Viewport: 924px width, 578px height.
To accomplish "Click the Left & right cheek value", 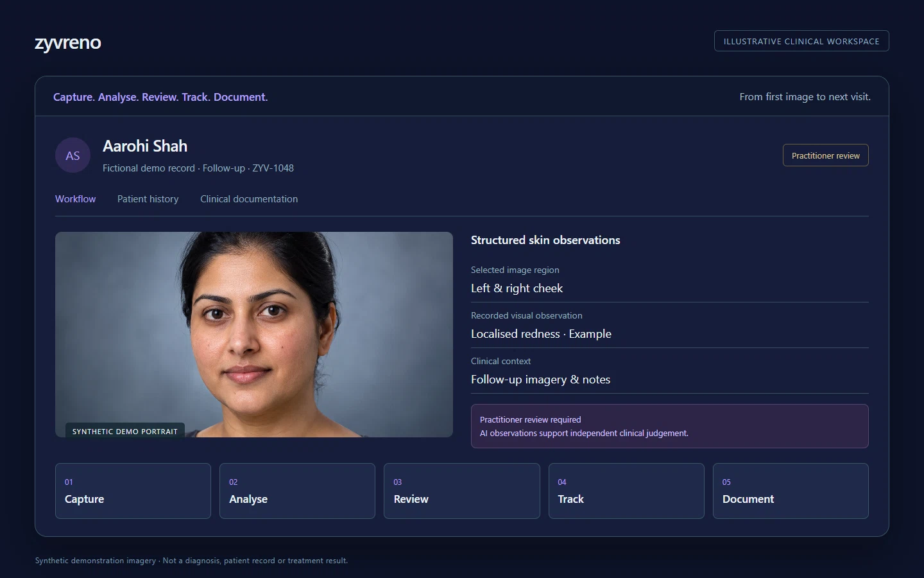I will [517, 288].
